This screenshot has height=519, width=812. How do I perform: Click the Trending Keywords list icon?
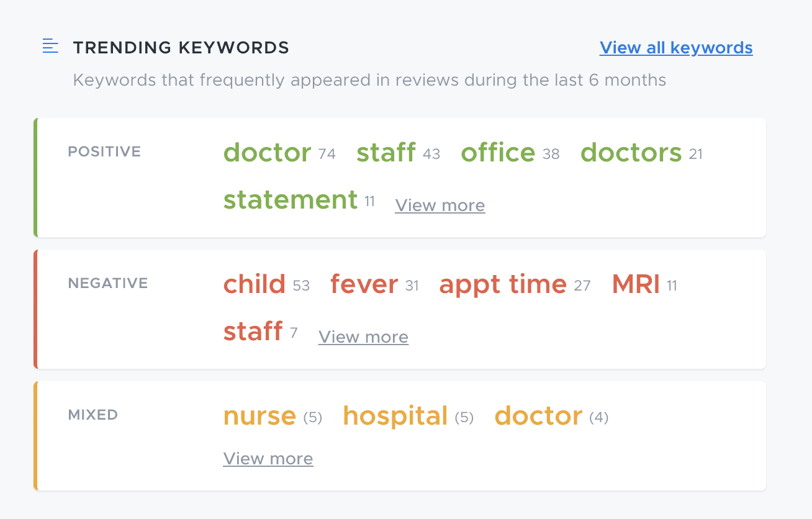(50, 47)
